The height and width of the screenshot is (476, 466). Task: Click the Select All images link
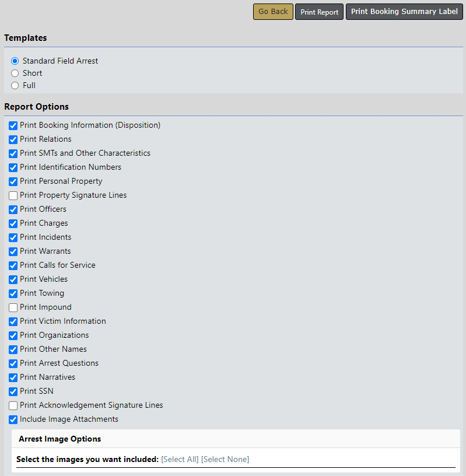(180, 460)
